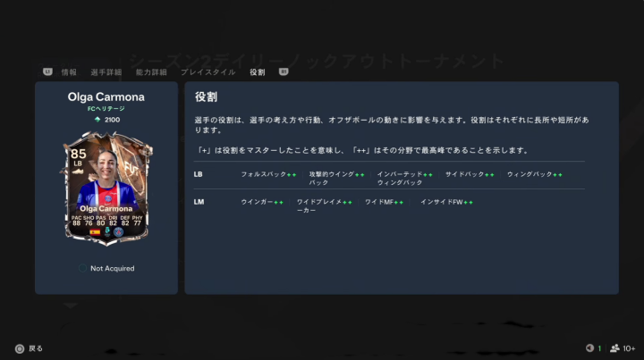Toggle the Not Acquired circle indicator
Image resolution: width=644 pixels, height=360 pixels.
82,268
